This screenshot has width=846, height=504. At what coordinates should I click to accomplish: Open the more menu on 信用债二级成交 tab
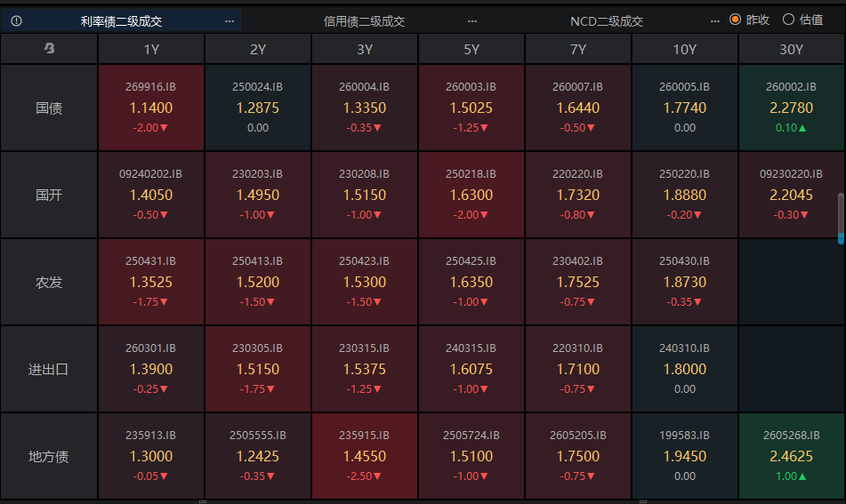click(x=471, y=20)
